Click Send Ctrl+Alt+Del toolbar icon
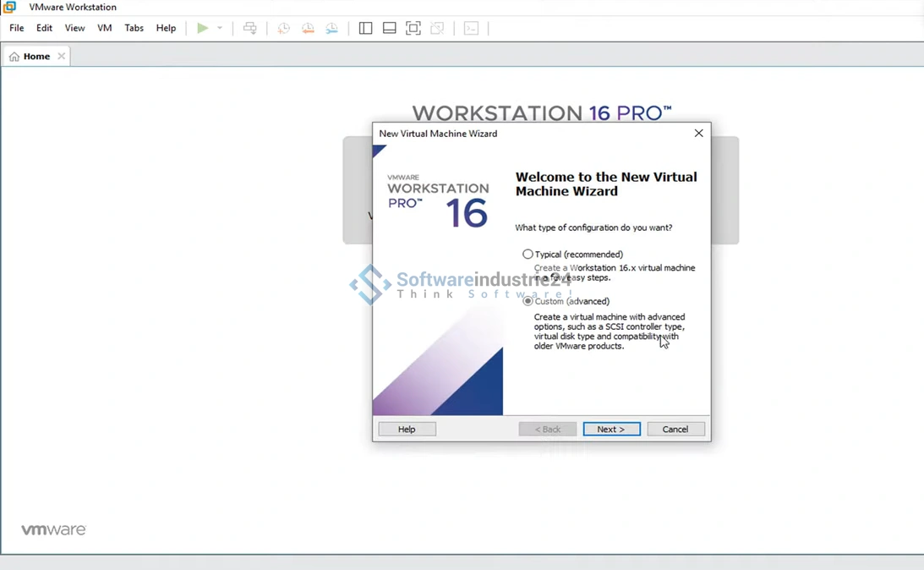This screenshot has height=570, width=924. (250, 28)
